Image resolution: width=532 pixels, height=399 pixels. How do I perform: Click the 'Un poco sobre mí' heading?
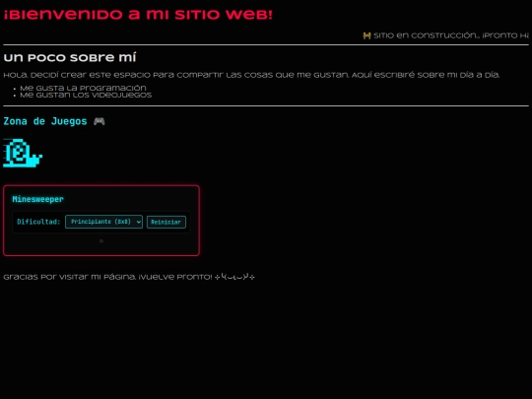point(70,58)
